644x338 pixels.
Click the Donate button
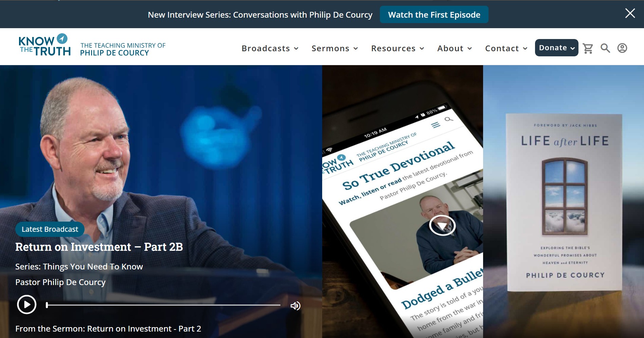coord(556,48)
